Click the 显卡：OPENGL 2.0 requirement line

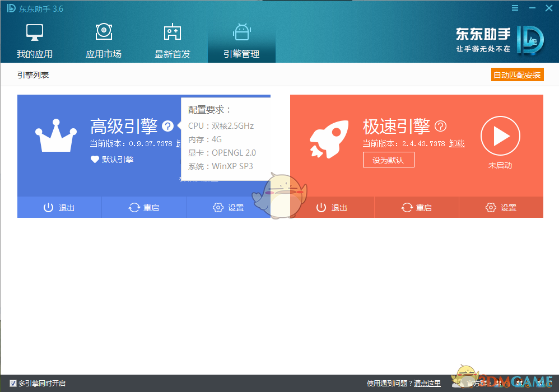[x=222, y=152]
